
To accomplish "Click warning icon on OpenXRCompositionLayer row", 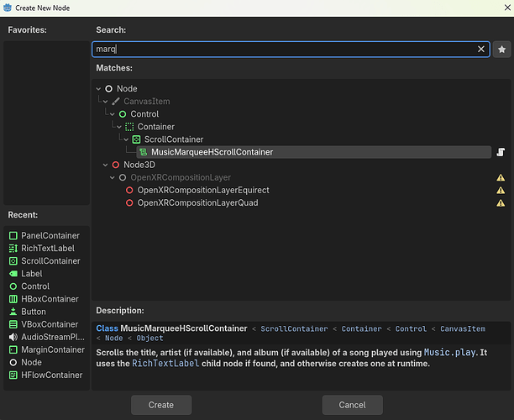I will click(x=501, y=178).
